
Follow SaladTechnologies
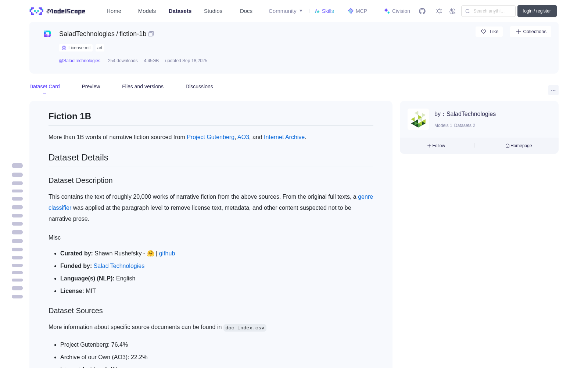point(436,146)
